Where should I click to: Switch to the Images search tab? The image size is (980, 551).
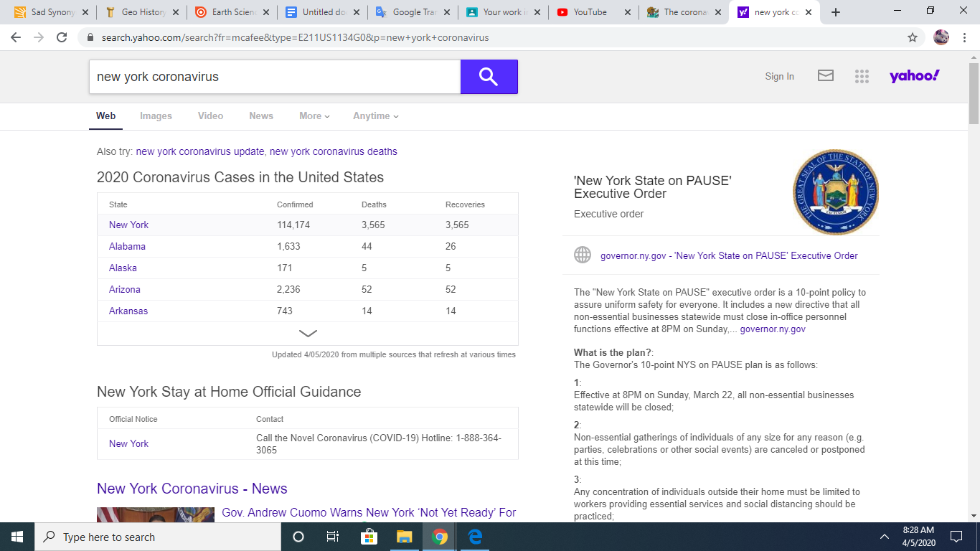(156, 116)
